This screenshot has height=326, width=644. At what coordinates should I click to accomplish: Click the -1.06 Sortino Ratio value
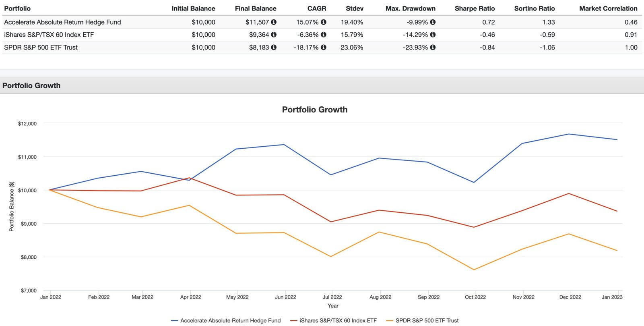547,47
